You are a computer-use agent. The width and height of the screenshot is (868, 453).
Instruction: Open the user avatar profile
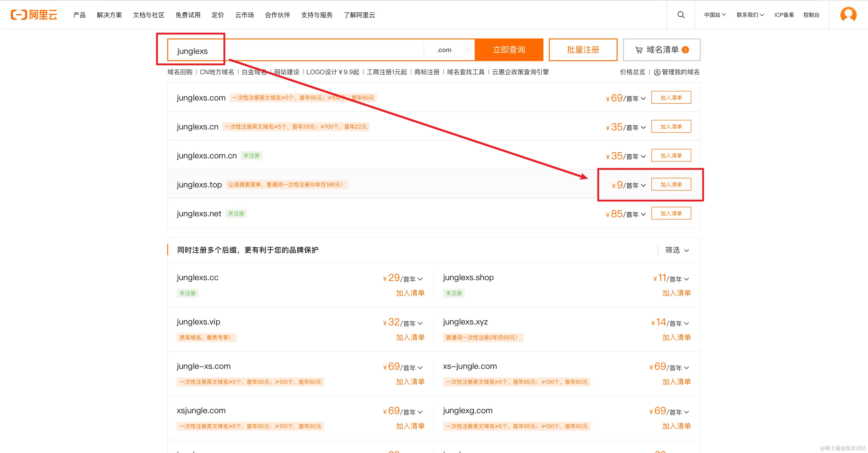coord(848,14)
